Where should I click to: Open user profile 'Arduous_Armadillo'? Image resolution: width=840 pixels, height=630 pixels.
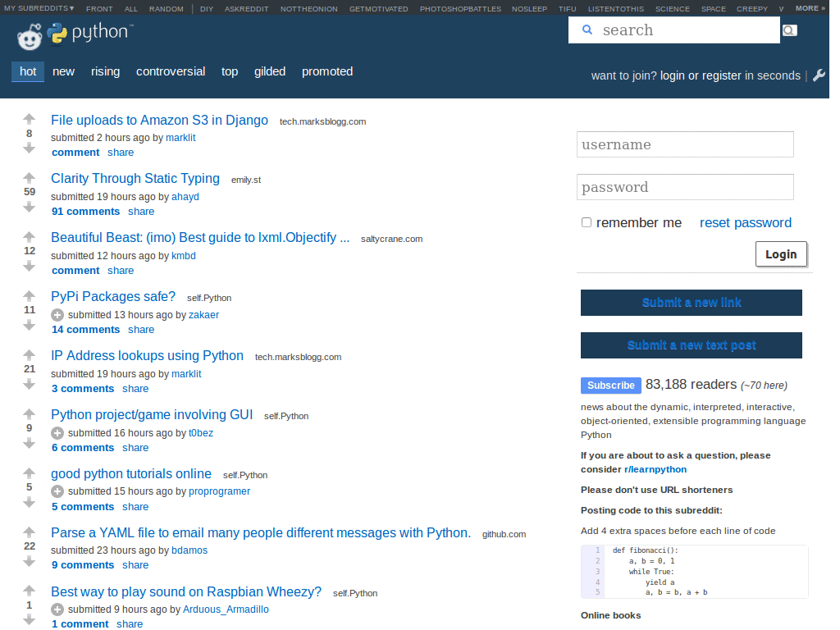pos(226,609)
